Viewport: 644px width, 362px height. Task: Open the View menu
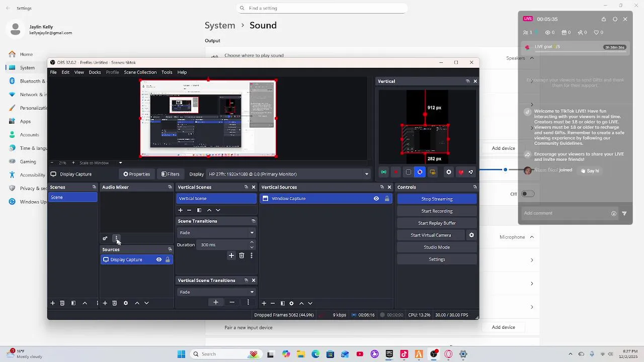coord(79,72)
